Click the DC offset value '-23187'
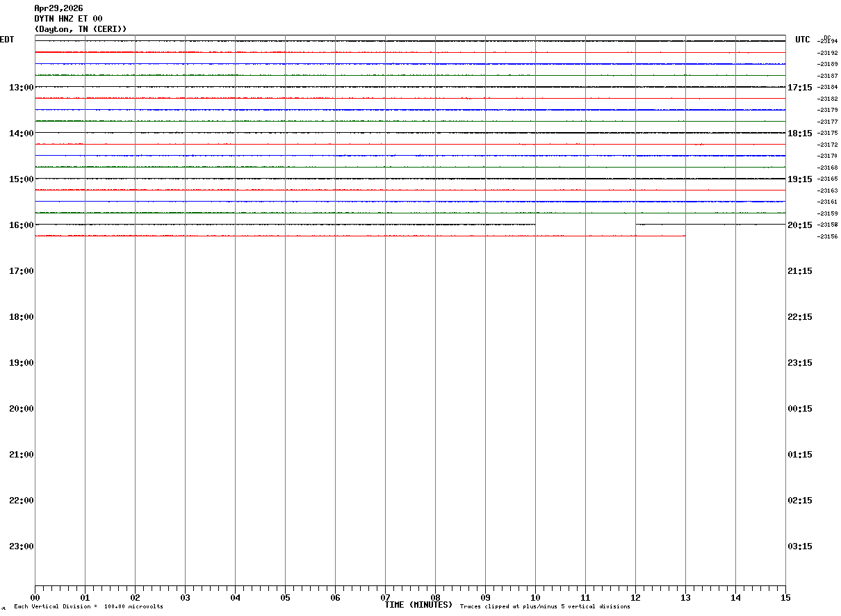841x616 pixels. pyautogui.click(x=827, y=76)
